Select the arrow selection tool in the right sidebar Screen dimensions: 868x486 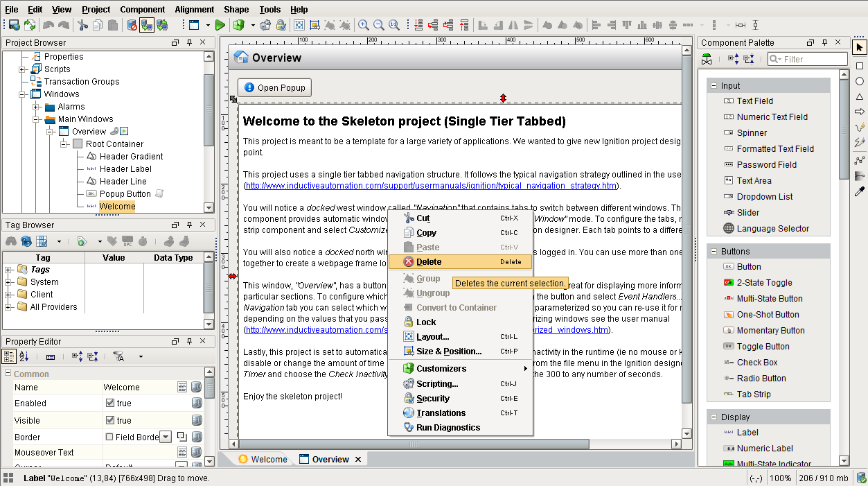coord(859,47)
